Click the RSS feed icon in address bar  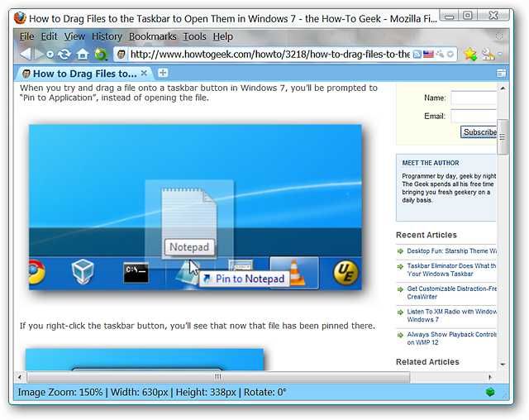pos(417,55)
